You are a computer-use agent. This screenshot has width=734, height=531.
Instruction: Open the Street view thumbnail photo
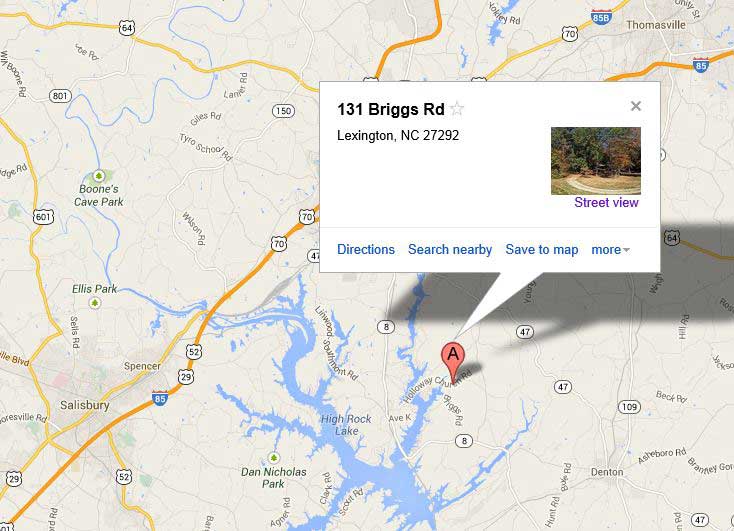click(x=595, y=161)
